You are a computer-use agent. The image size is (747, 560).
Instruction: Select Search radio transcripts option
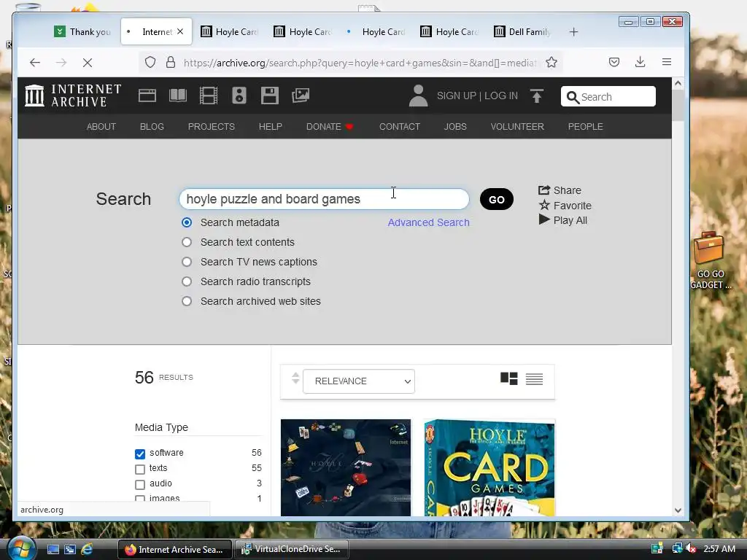click(x=187, y=281)
